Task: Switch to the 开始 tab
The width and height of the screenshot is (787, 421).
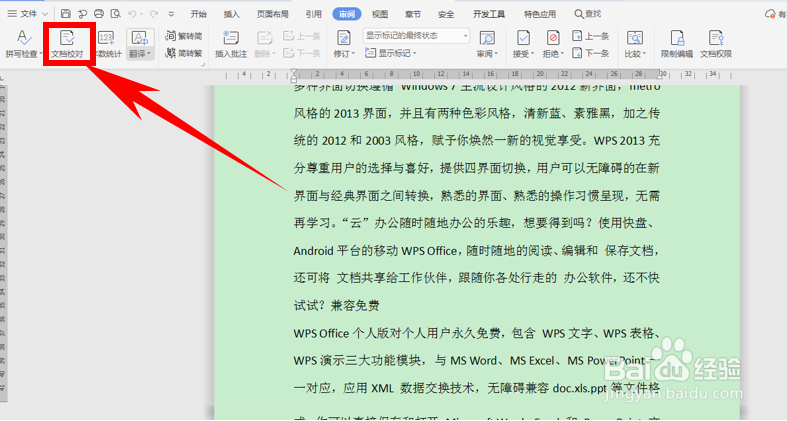Action: (198, 14)
